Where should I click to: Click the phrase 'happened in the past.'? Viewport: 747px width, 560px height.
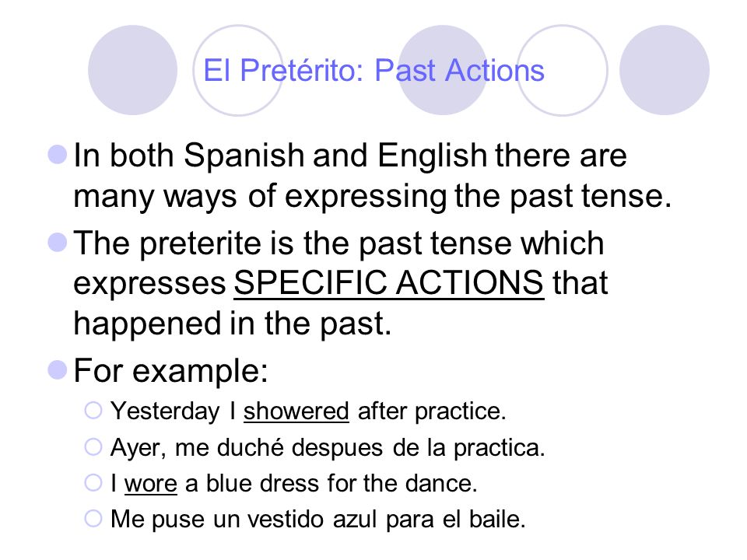[233, 324]
